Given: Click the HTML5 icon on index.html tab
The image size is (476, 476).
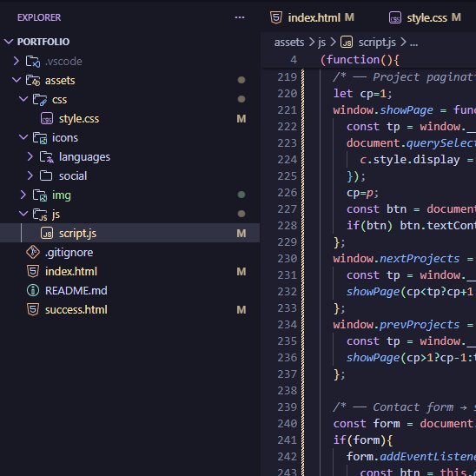Looking at the screenshot, I should 276,17.
